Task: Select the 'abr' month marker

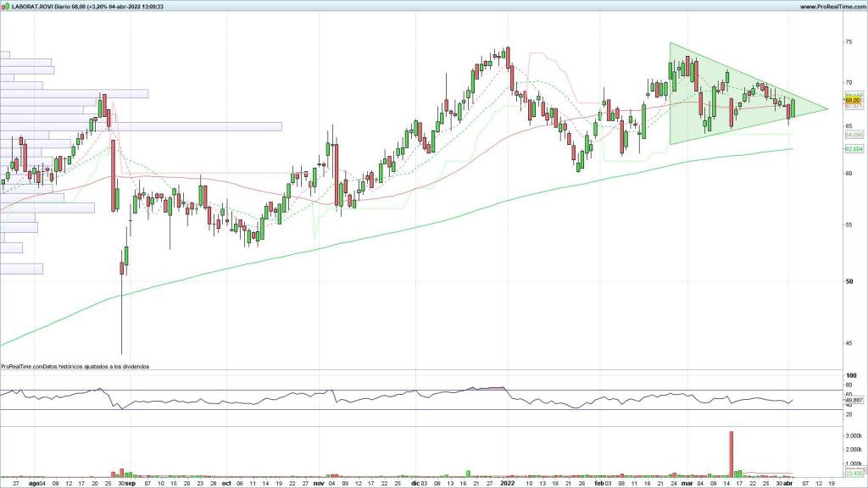Action: (x=788, y=484)
